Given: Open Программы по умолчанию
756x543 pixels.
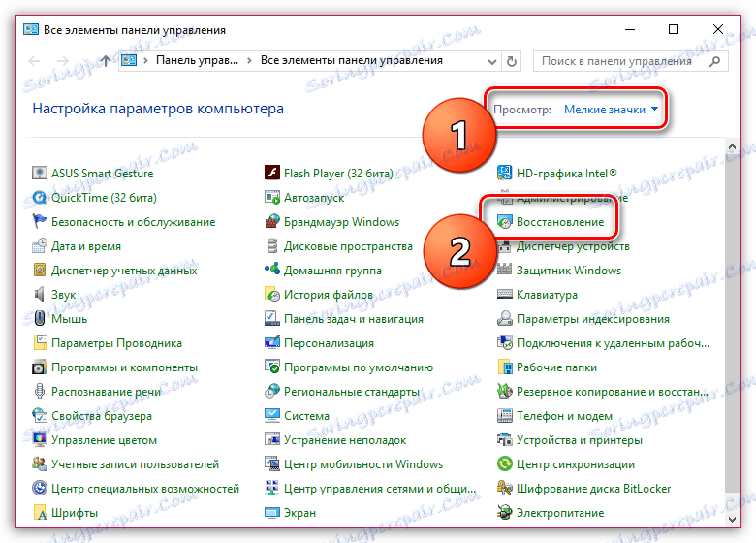Looking at the screenshot, I should [359, 367].
